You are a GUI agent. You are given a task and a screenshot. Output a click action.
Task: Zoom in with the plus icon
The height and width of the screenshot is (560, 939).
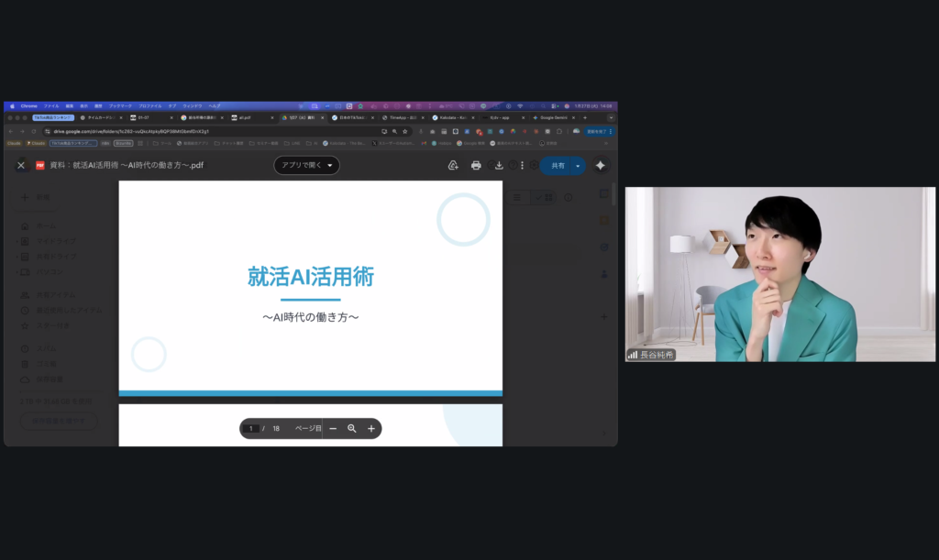click(x=371, y=428)
